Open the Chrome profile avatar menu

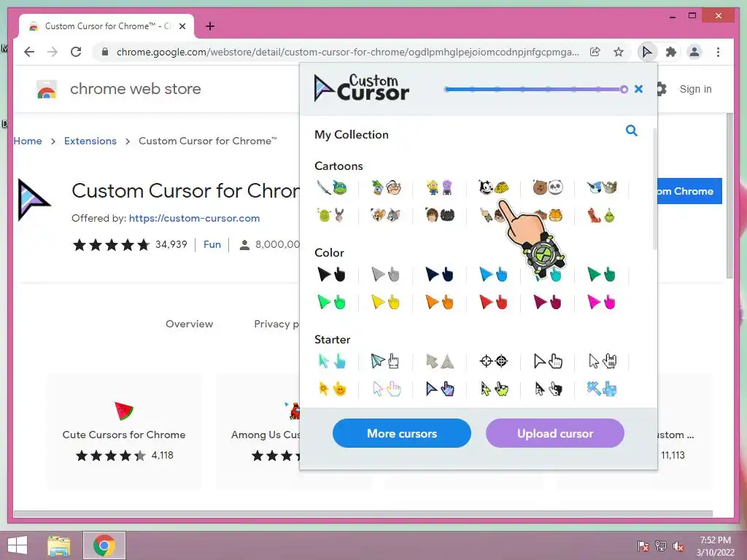click(x=694, y=52)
